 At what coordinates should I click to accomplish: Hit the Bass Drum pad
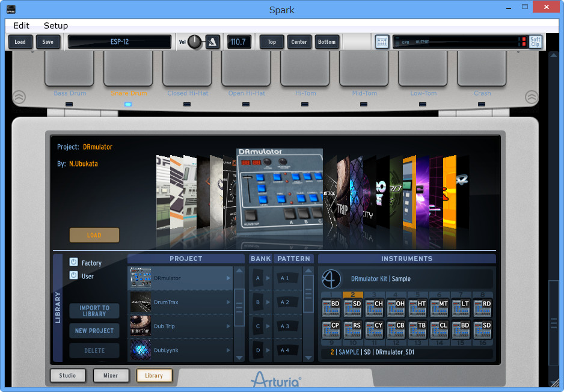tap(69, 69)
